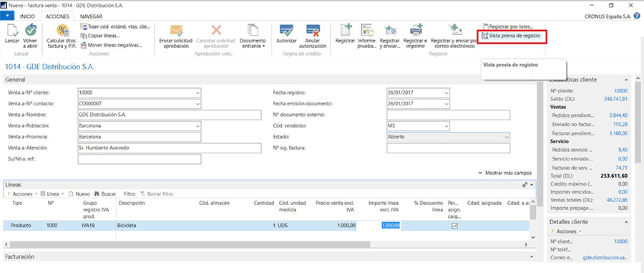Select Copiar líneas action

(x=101, y=36)
